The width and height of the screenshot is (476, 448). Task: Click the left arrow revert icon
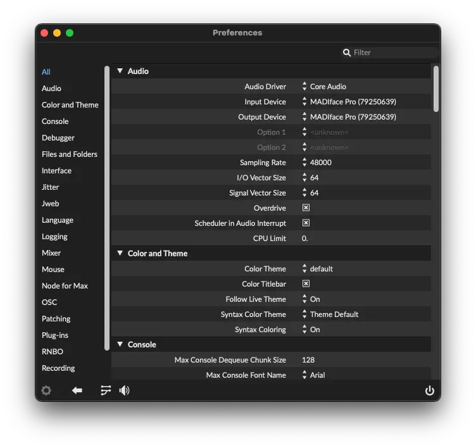pyautogui.click(x=77, y=390)
